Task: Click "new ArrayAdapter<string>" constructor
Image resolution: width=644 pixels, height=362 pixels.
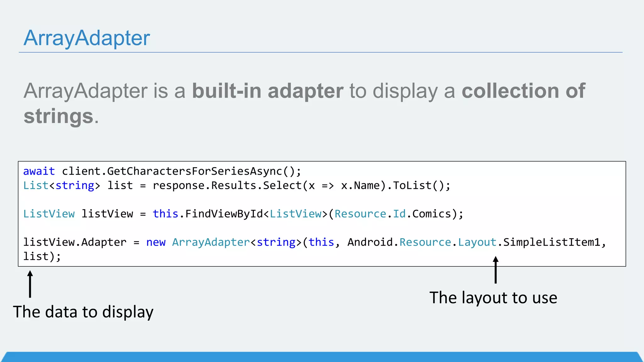Action: (224, 242)
